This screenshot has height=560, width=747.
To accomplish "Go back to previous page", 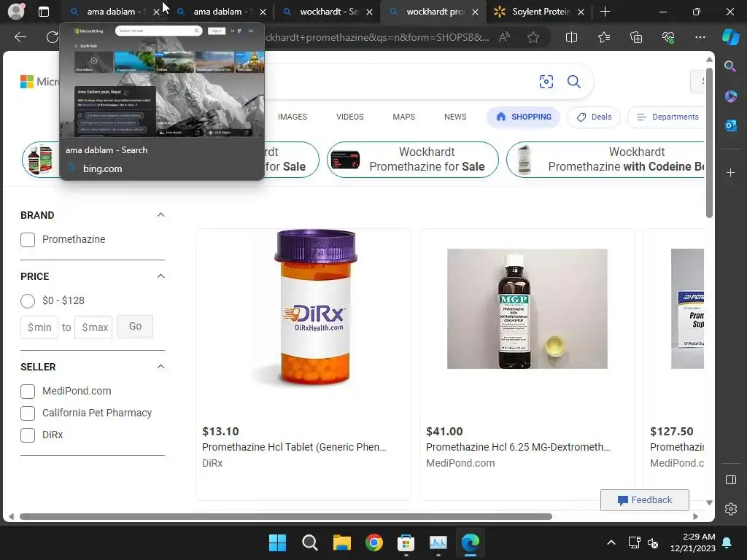I will [20, 37].
